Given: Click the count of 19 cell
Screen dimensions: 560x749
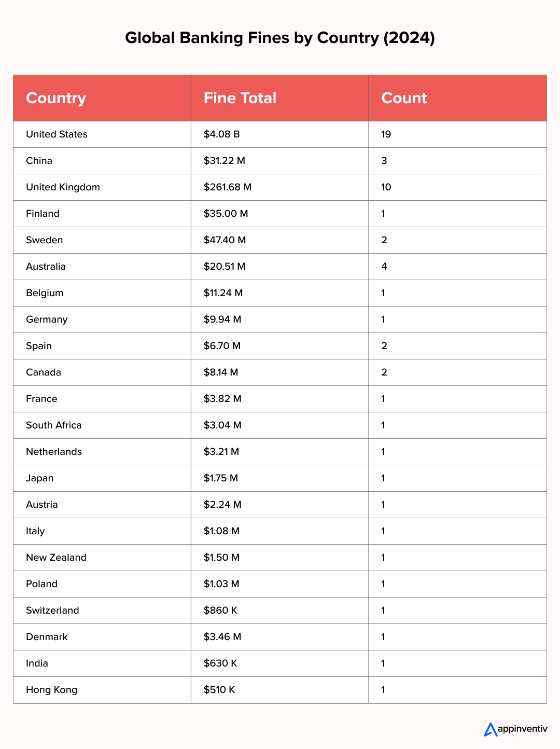Looking at the screenshot, I should point(386,134).
